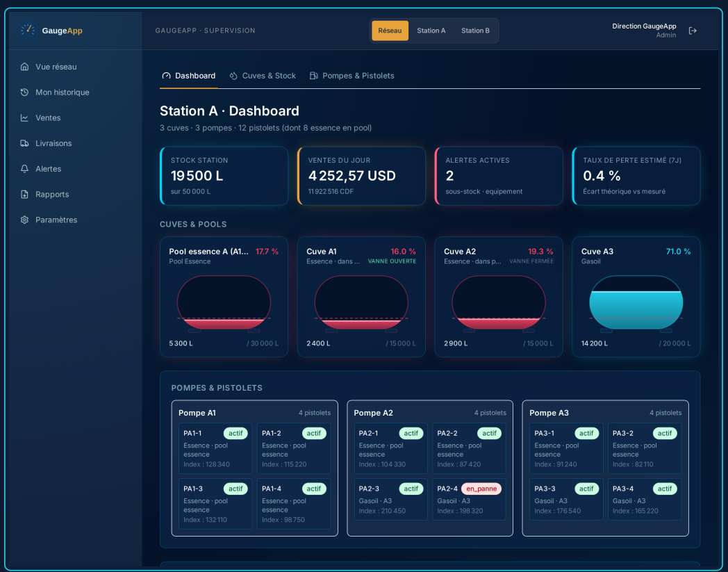Click the gear icon for Paramètres
The width and height of the screenshot is (728, 572).
coord(24,220)
